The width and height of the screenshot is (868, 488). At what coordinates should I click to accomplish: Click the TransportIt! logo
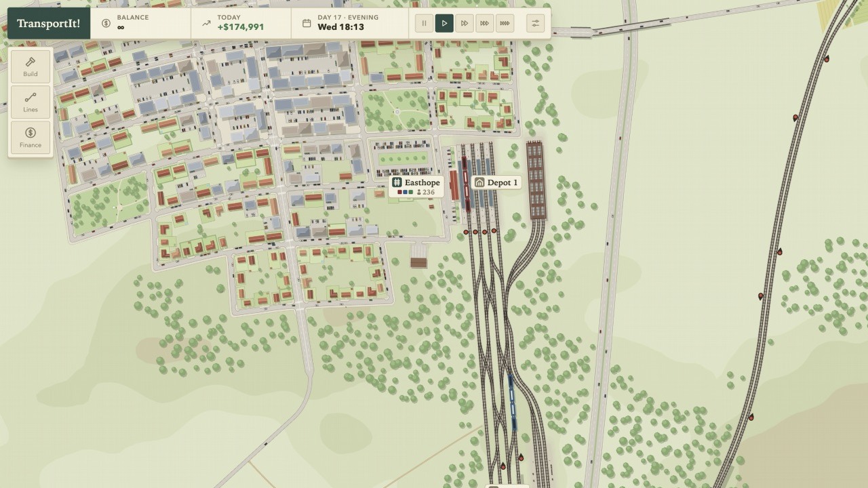pos(48,23)
